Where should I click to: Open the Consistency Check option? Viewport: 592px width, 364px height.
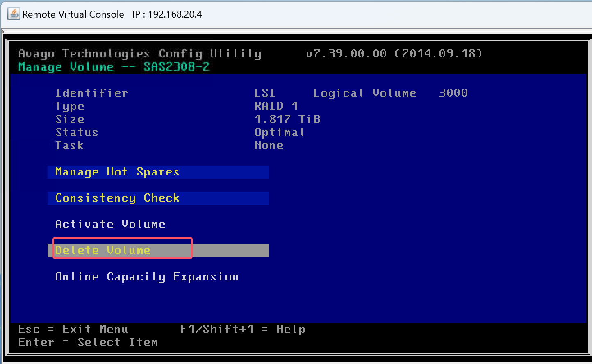[x=158, y=198]
